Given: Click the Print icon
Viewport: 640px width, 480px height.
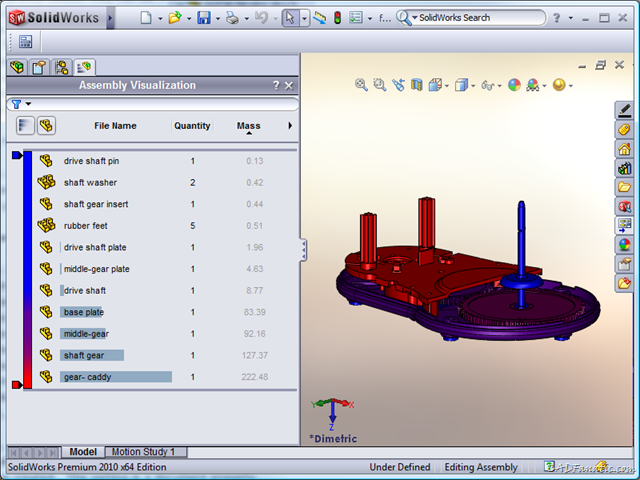Looking at the screenshot, I should pos(232,18).
